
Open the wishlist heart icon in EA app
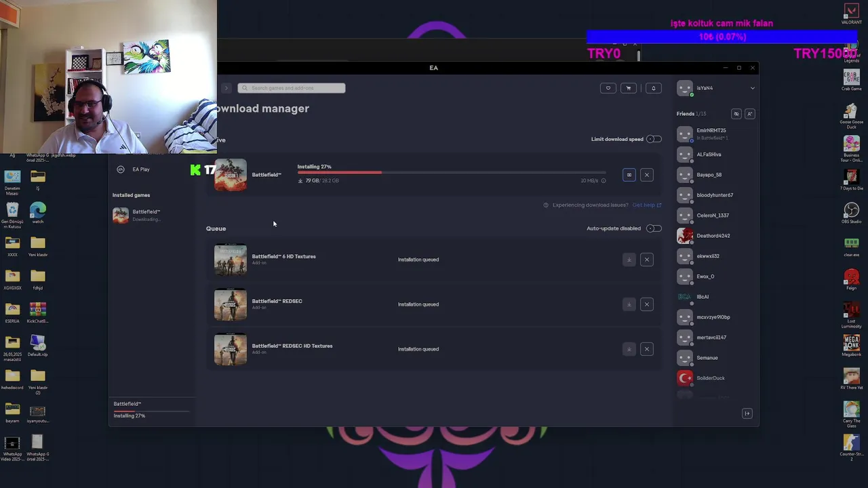(608, 88)
